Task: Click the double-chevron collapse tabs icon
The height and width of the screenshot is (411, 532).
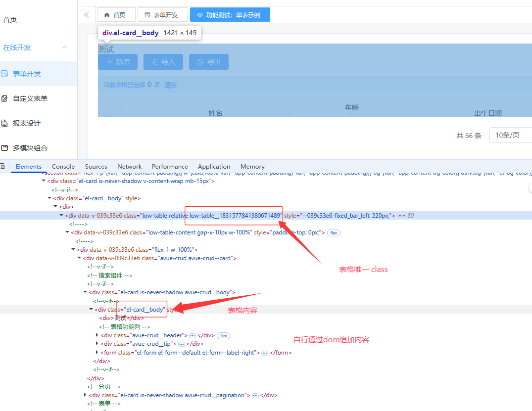Action: point(87,15)
